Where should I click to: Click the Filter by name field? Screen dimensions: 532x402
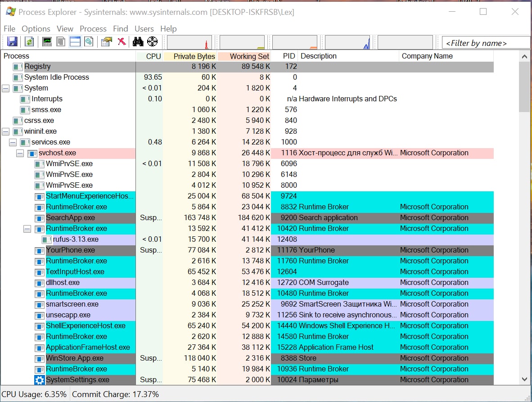click(485, 43)
